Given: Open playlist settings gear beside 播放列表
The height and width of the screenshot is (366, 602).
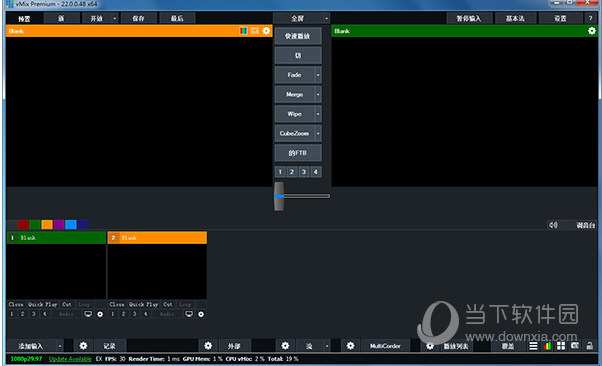Looking at the screenshot, I should pos(430,346).
